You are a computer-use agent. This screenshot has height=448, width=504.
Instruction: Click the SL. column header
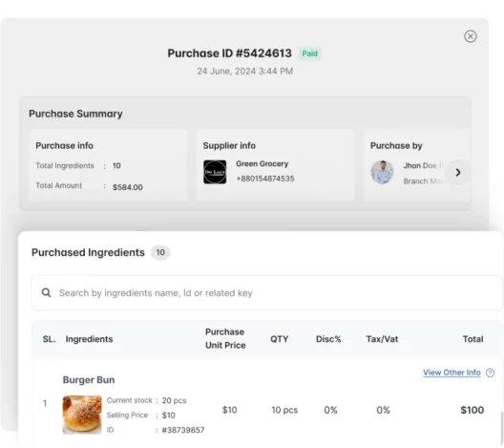50,339
